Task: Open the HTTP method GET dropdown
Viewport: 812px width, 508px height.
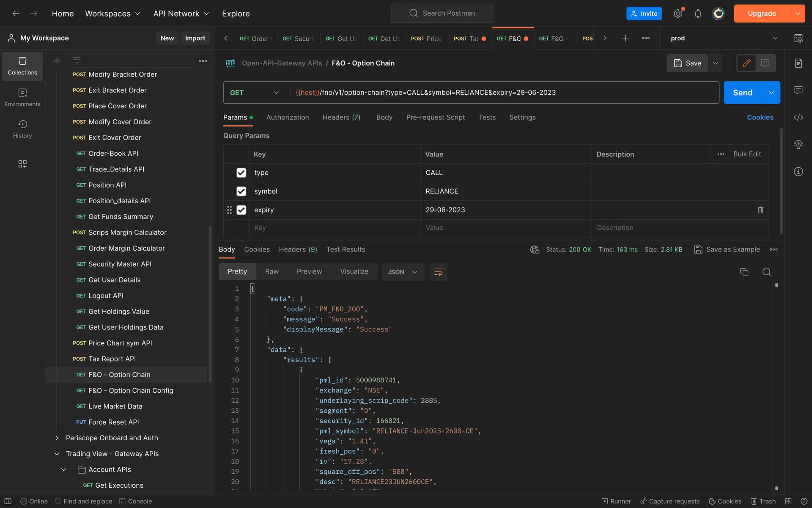Action: coord(255,93)
